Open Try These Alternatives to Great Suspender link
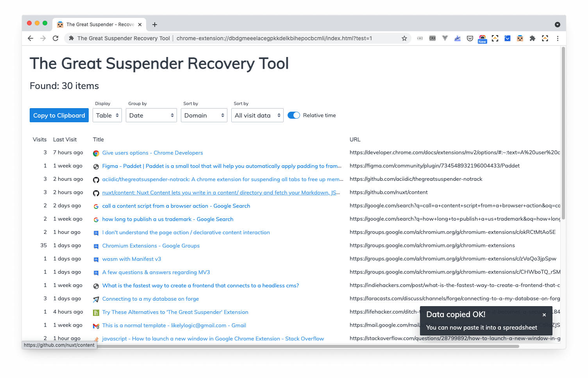Viewport: 588px width, 378px height. coord(175,312)
